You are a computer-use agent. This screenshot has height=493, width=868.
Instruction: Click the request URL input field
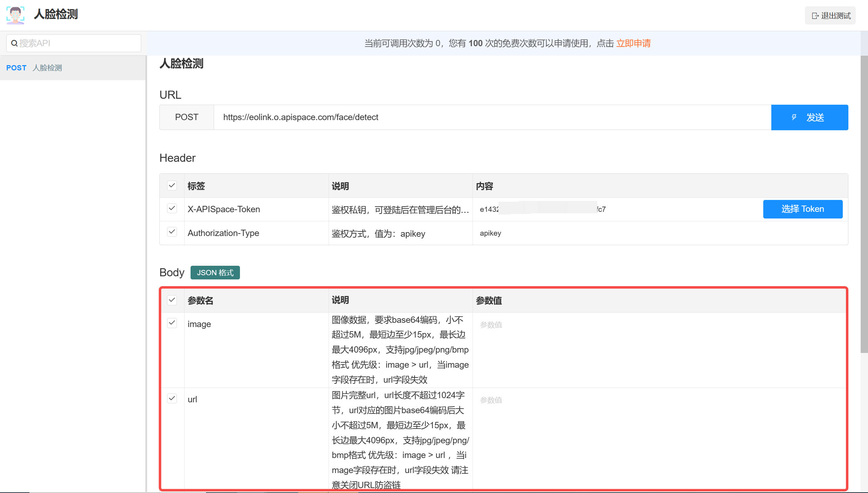click(490, 117)
